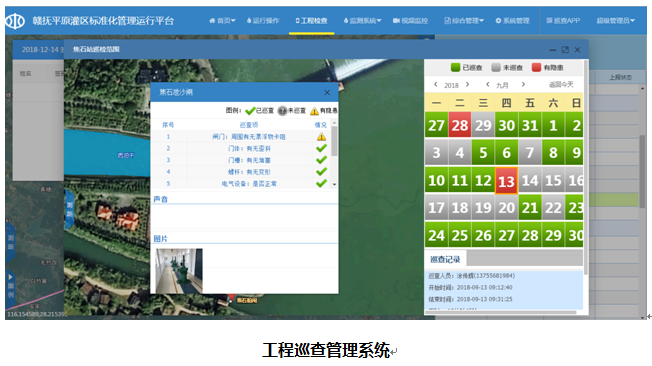Click green check in row 4 螺杆
Screen dimensions: 652x366
coord(321,172)
